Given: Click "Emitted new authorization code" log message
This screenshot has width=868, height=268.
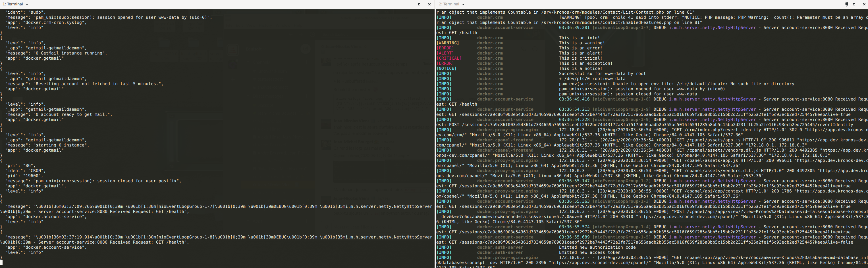Looking at the screenshot, I should click(597, 248).
